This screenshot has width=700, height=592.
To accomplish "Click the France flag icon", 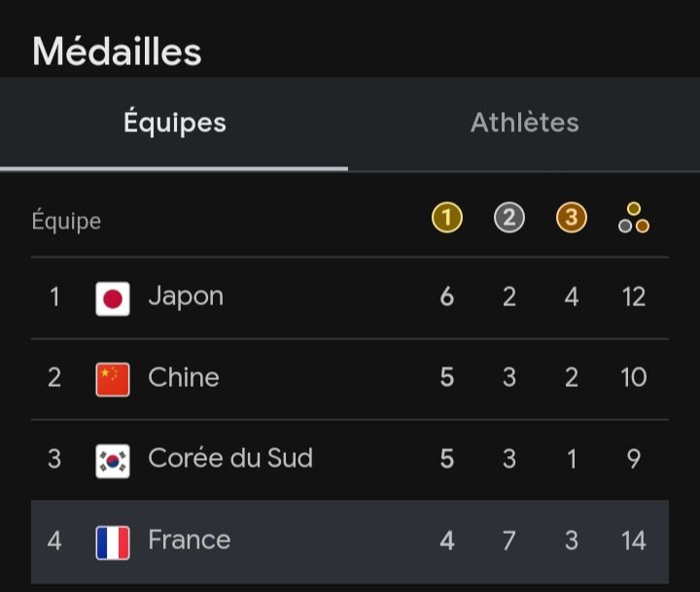I will click(113, 541).
